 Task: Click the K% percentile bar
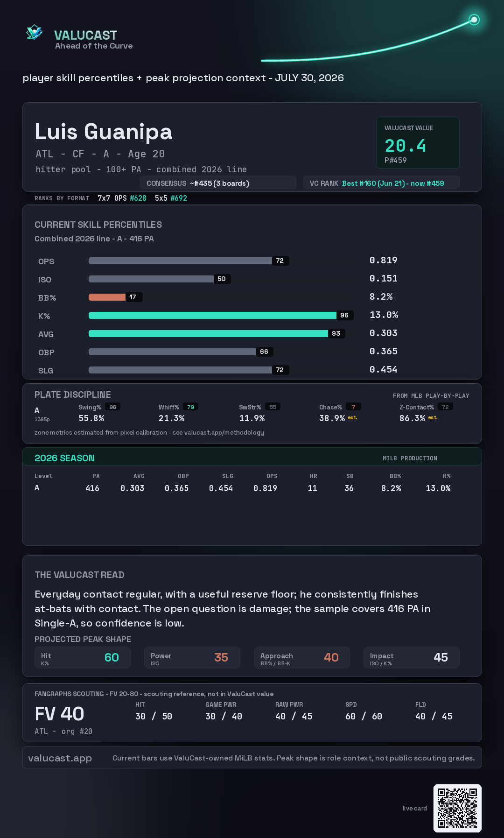coord(212,315)
